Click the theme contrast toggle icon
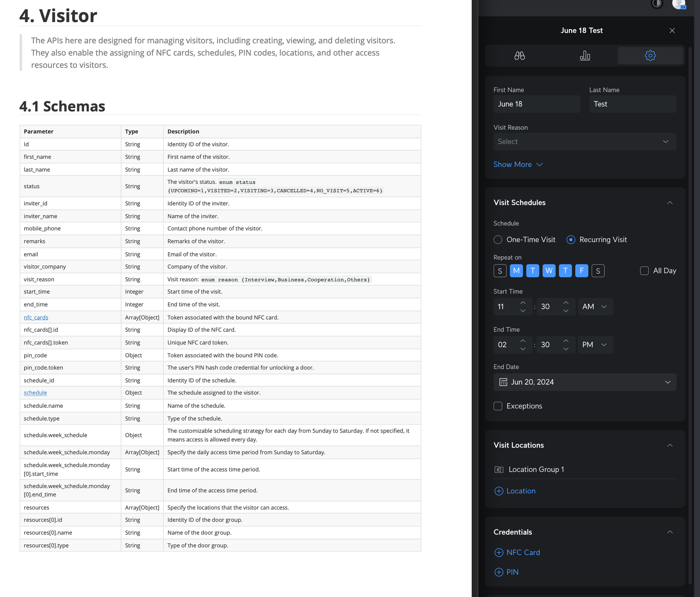This screenshot has width=700, height=597. coord(657,4)
